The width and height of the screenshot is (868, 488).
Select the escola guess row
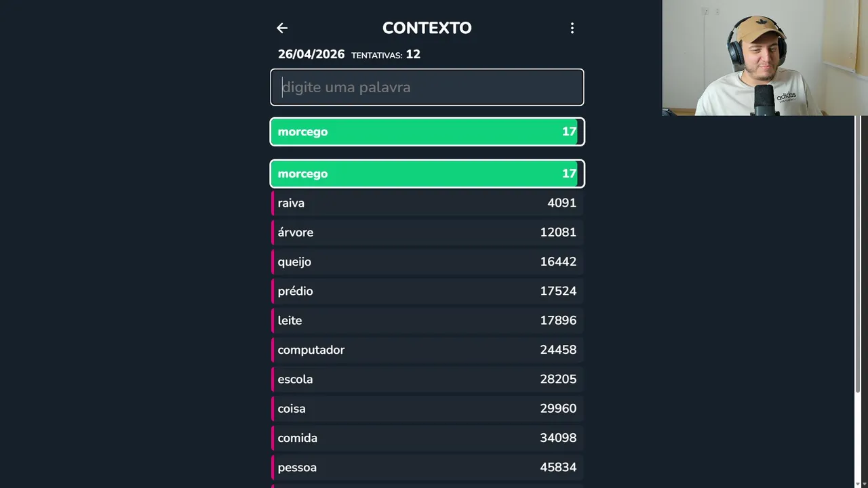click(427, 380)
